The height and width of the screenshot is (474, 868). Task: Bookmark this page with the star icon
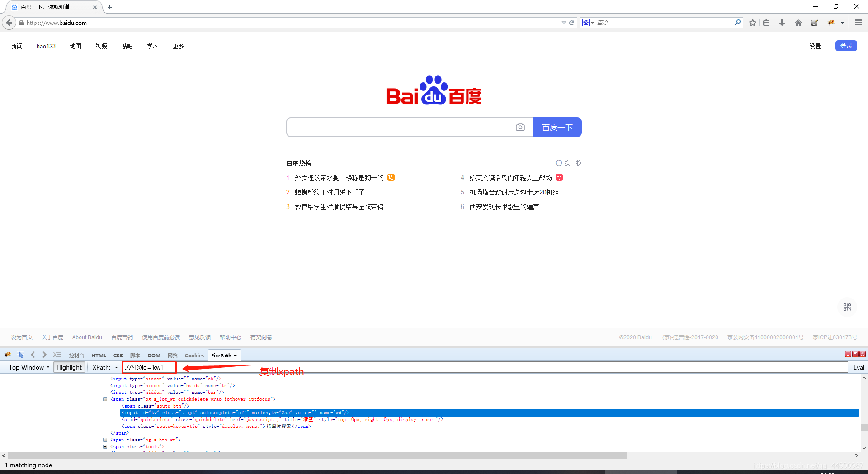[753, 23]
